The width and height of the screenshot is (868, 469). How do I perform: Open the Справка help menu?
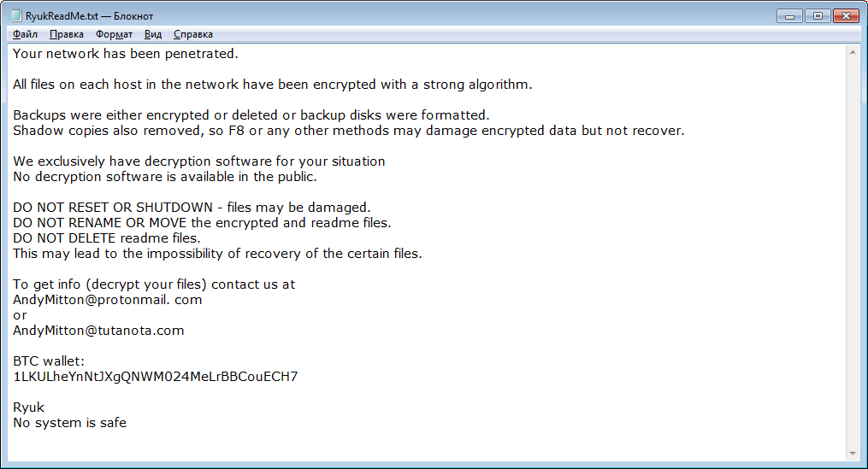point(193,34)
